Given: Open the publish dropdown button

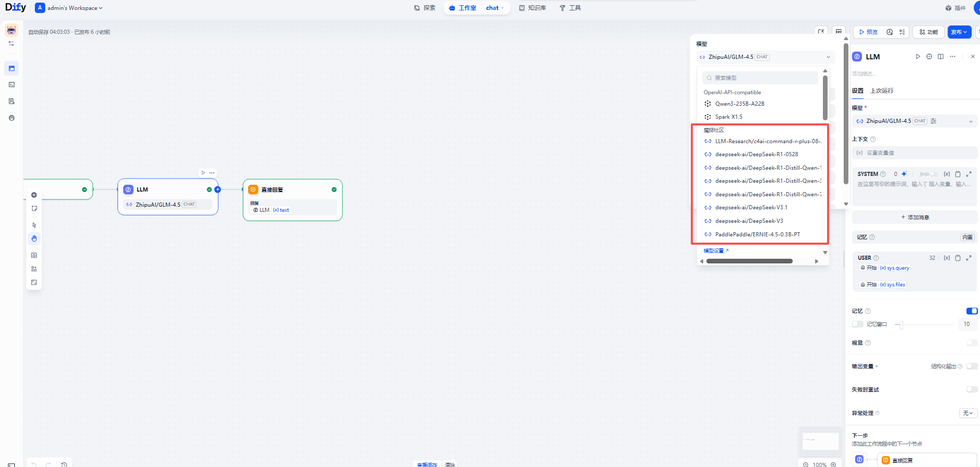Looking at the screenshot, I should pyautogui.click(x=959, y=32).
